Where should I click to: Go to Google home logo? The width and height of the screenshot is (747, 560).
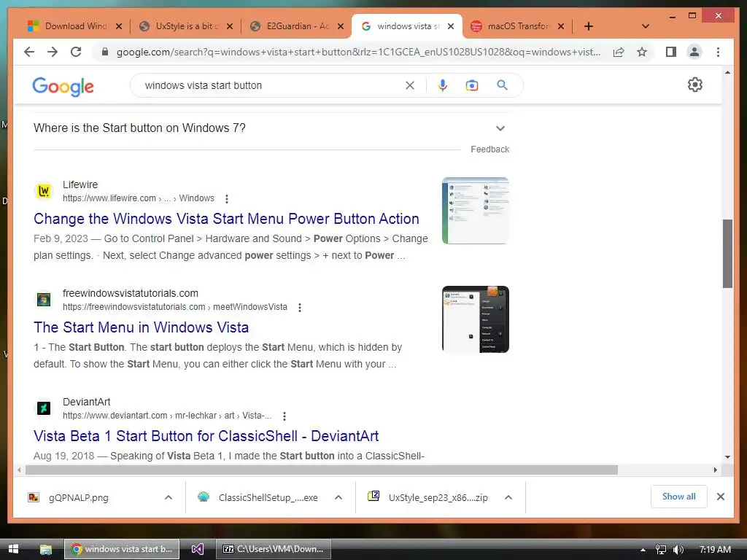pos(63,87)
